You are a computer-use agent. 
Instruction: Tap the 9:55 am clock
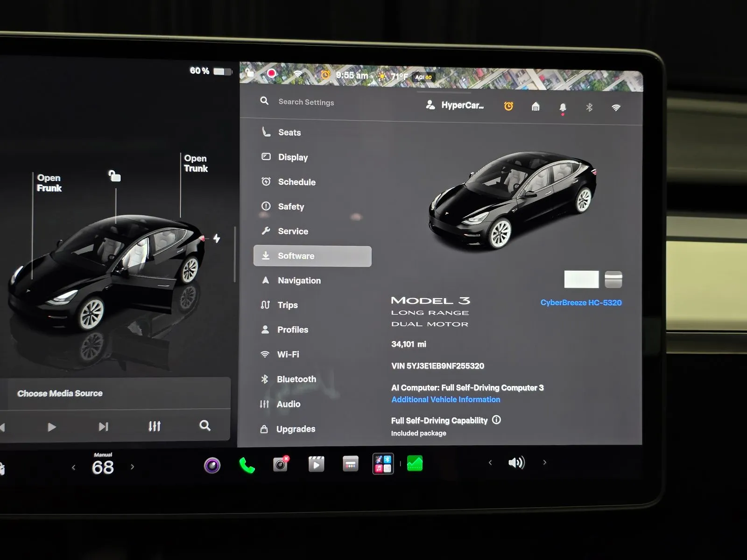(352, 75)
